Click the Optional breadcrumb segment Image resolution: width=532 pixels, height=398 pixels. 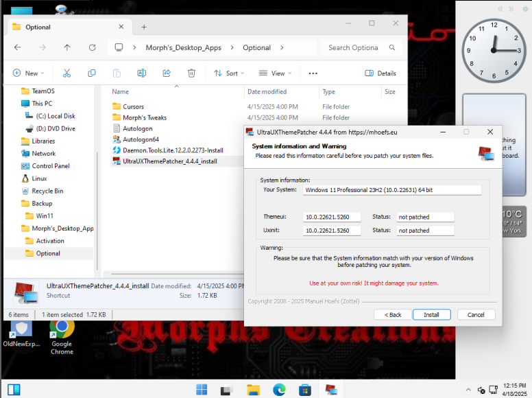pos(256,47)
